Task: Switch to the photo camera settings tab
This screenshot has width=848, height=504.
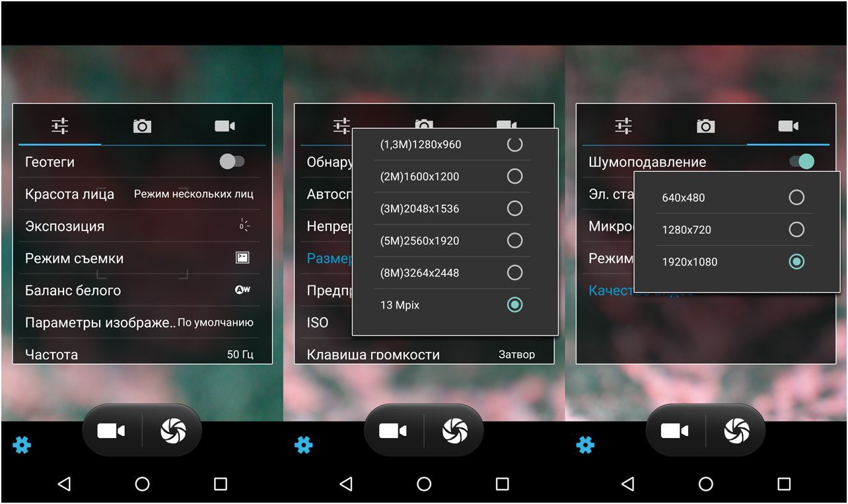Action: pos(141,125)
